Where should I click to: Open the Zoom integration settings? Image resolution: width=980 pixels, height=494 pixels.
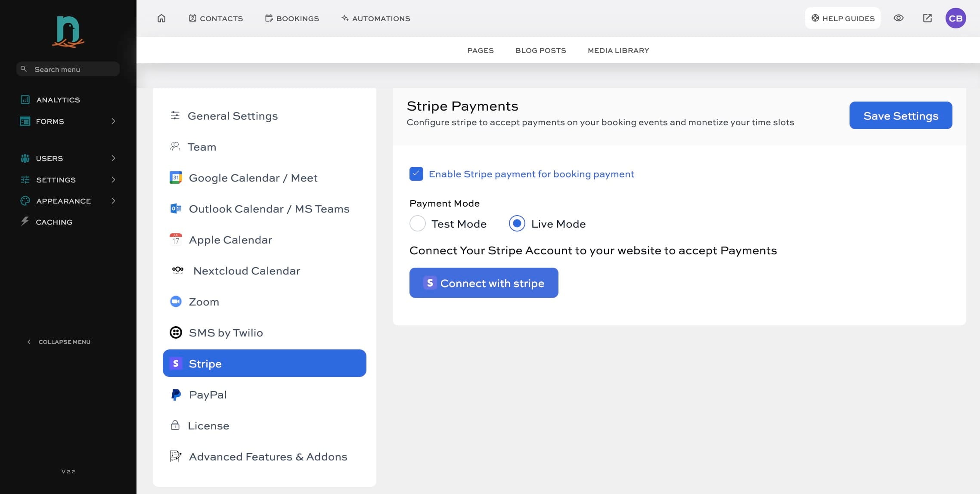tap(203, 301)
